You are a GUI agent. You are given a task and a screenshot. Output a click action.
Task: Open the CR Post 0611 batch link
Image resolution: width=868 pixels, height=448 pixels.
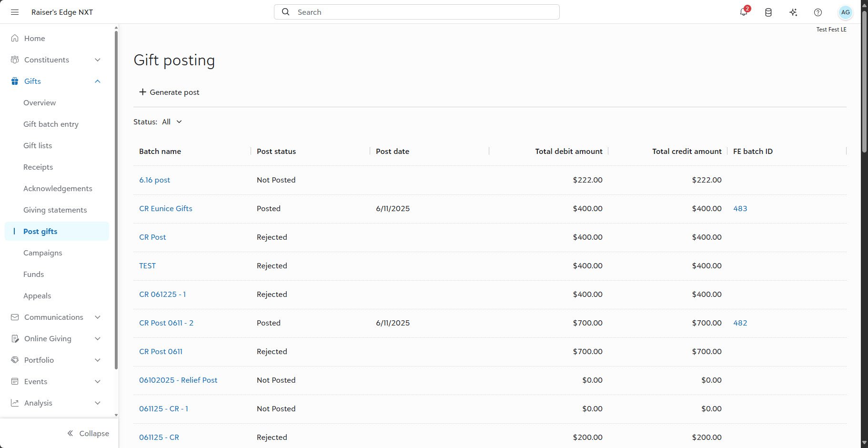[x=161, y=351]
